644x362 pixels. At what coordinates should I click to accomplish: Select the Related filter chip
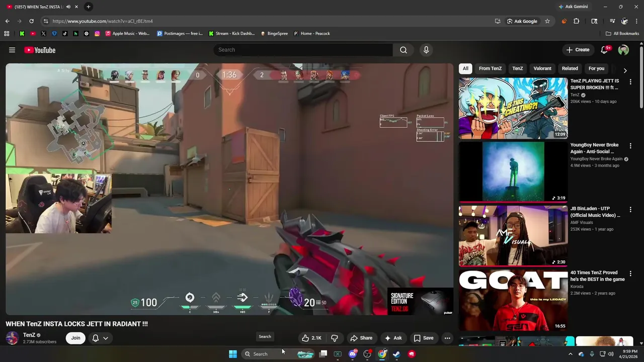(570, 68)
